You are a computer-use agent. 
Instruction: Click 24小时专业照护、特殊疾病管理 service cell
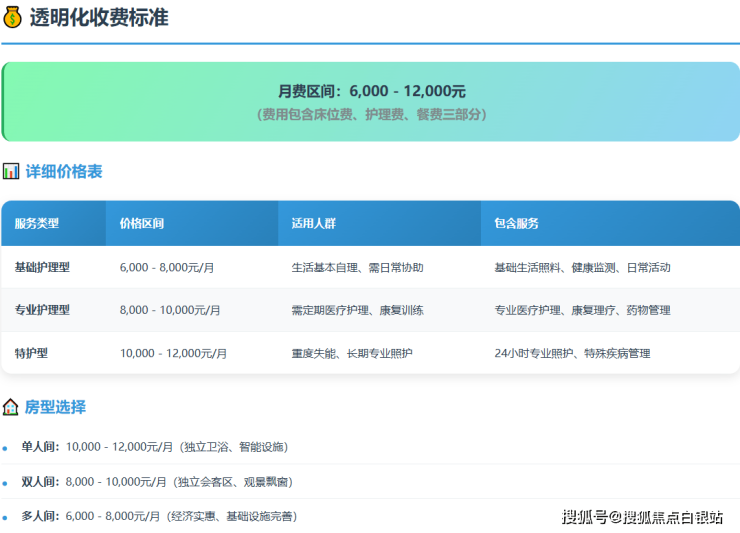coord(572,353)
